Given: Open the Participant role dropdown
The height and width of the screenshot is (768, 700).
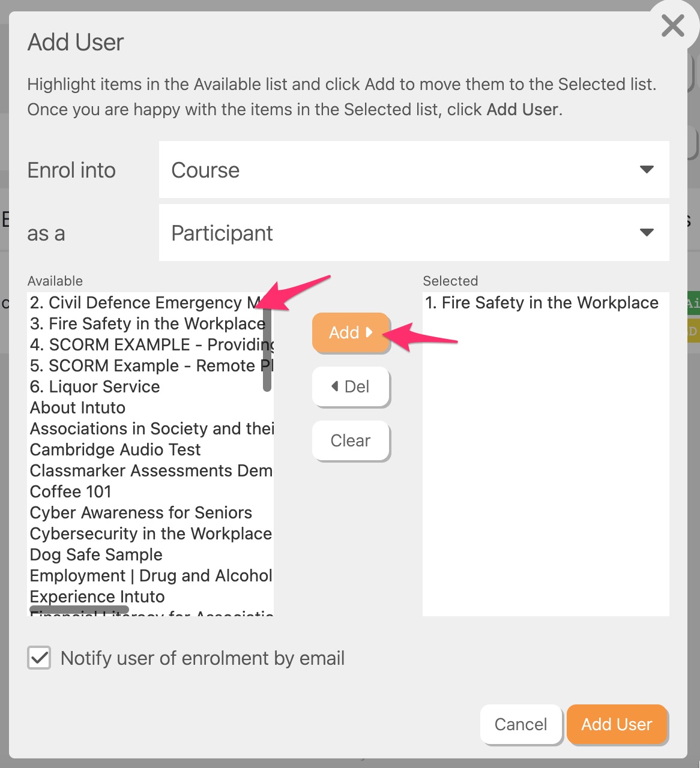Looking at the screenshot, I should click(x=414, y=233).
